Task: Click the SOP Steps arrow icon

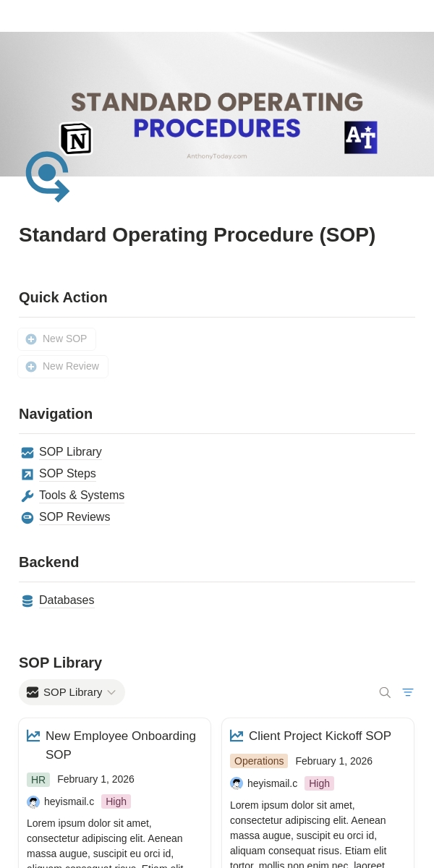Action: (27, 475)
